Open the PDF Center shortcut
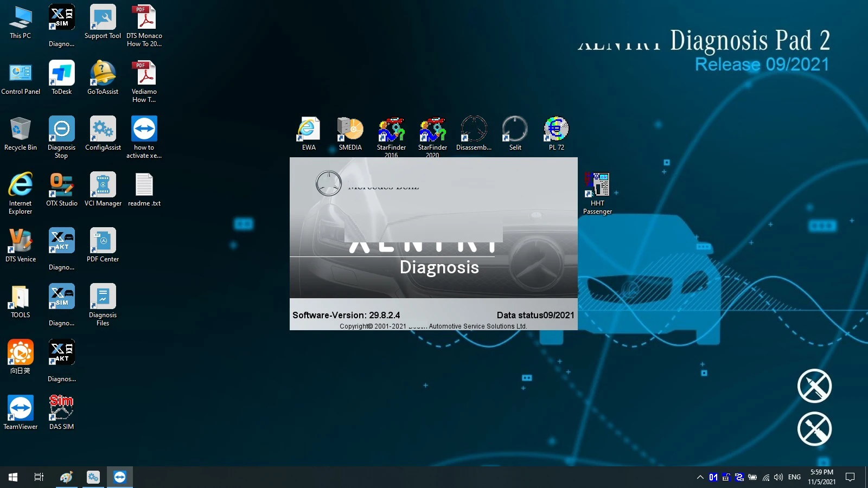The image size is (868, 488). coord(103,246)
